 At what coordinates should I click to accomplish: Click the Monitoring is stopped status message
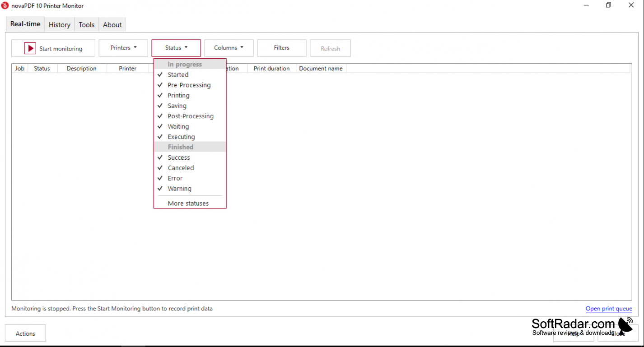(112, 309)
